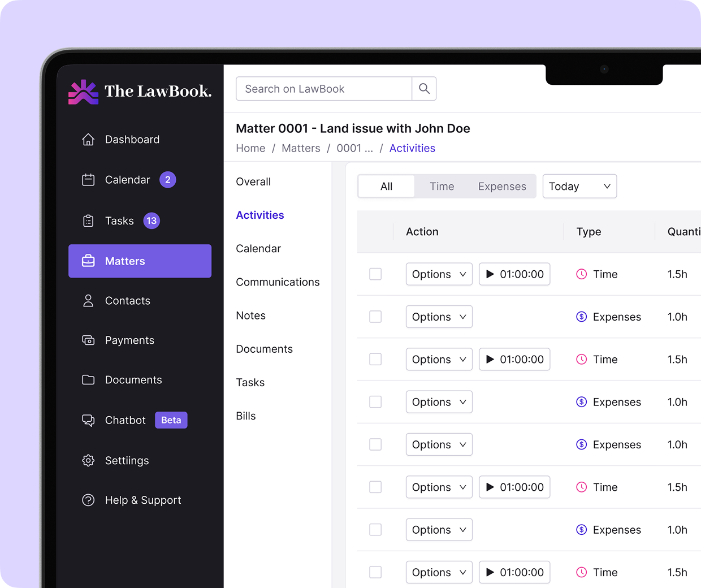Click the clock icon in the first Time row

581,274
